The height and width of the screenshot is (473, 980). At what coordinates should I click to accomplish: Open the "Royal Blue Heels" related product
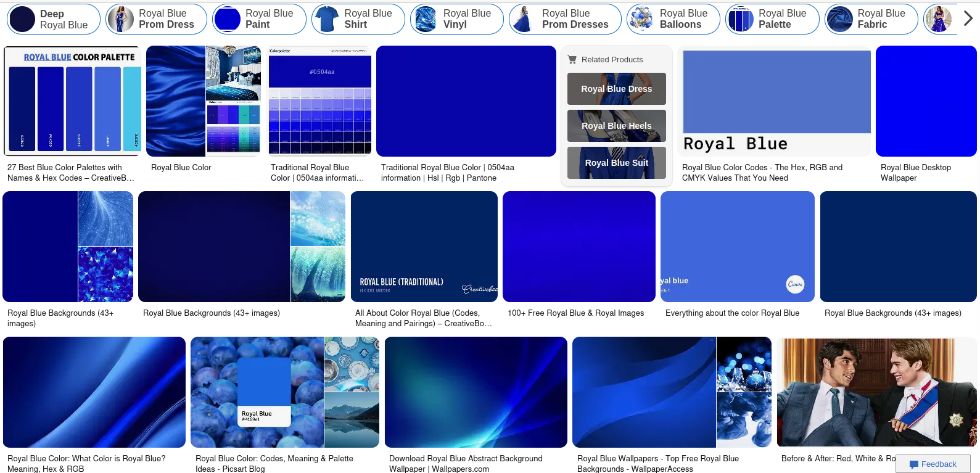(617, 126)
